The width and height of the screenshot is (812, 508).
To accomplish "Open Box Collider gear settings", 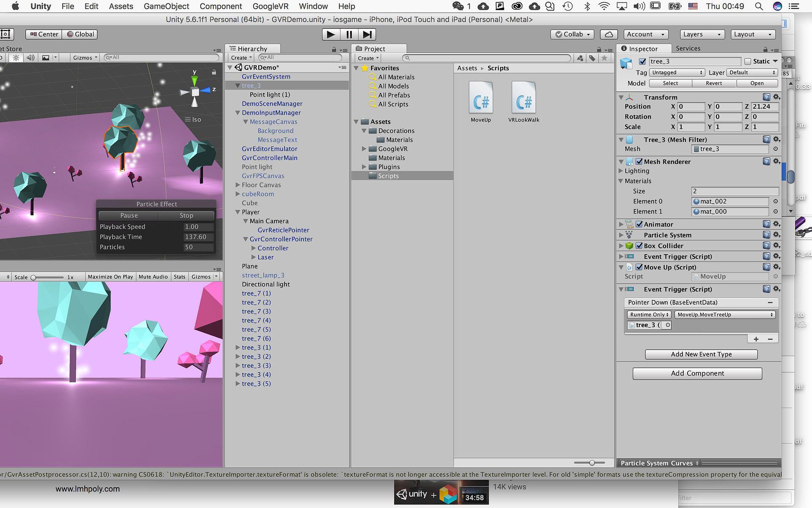I will point(776,245).
